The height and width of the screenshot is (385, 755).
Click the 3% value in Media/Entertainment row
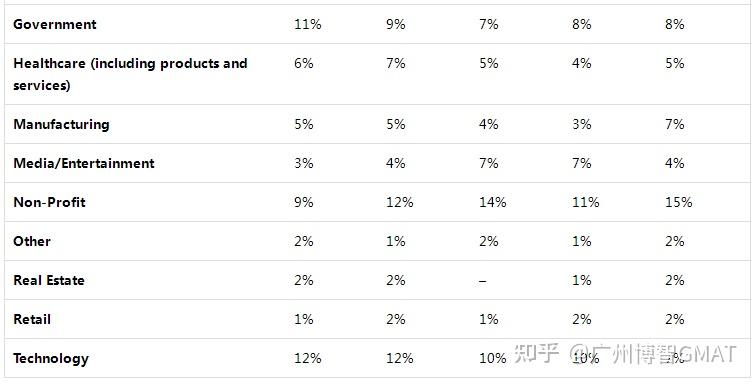pyautogui.click(x=304, y=164)
